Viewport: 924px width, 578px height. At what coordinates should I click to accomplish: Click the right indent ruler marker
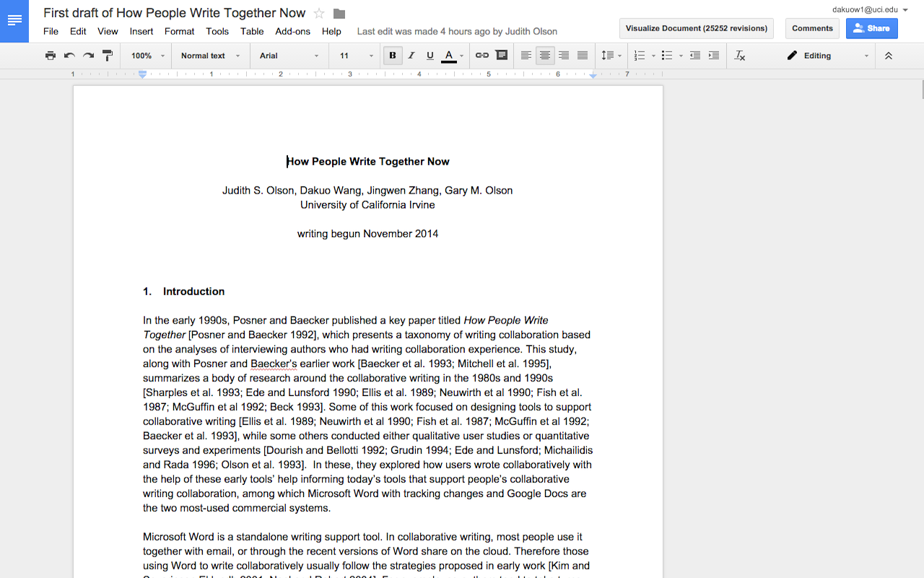593,75
